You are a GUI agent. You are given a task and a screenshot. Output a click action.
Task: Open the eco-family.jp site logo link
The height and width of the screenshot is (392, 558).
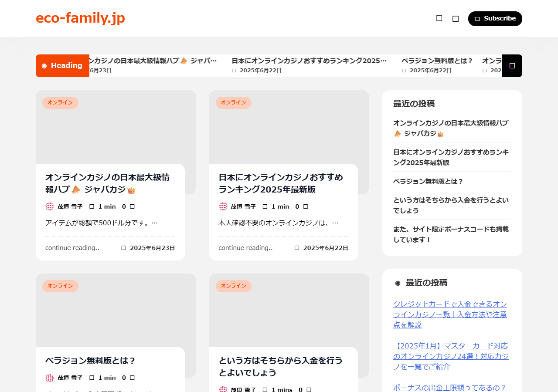pyautogui.click(x=80, y=18)
